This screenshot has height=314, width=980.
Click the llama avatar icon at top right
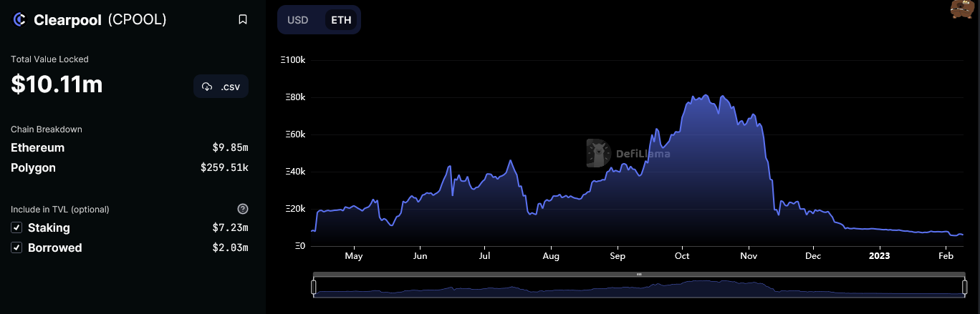coord(961,8)
